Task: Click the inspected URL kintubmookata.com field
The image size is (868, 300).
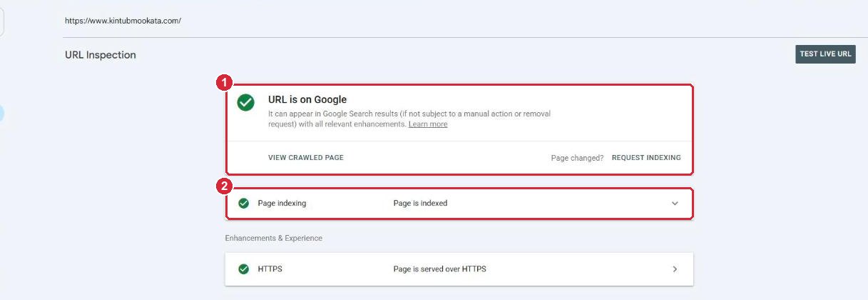Action: [123, 21]
